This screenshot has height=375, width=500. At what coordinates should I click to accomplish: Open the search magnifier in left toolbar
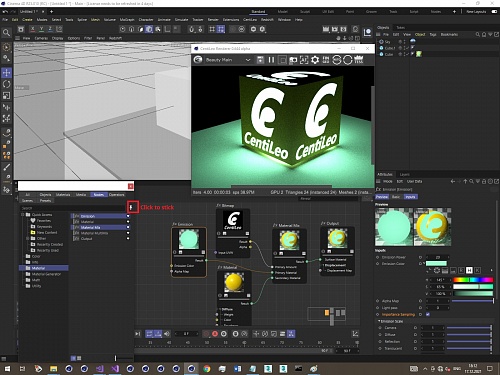point(6,33)
